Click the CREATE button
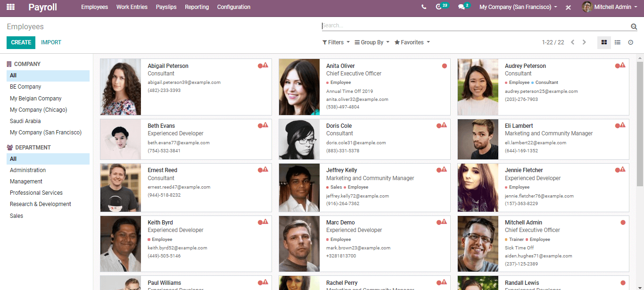This screenshot has width=644, height=290. 21,42
